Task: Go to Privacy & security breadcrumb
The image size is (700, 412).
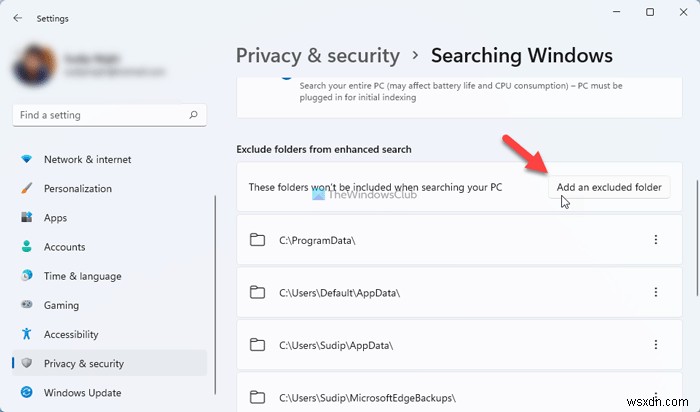Action: point(317,56)
